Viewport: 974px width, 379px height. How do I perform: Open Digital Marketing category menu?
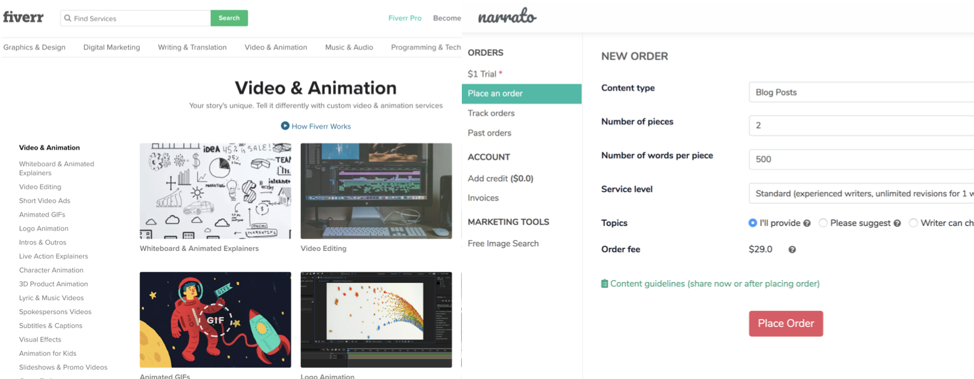click(112, 47)
